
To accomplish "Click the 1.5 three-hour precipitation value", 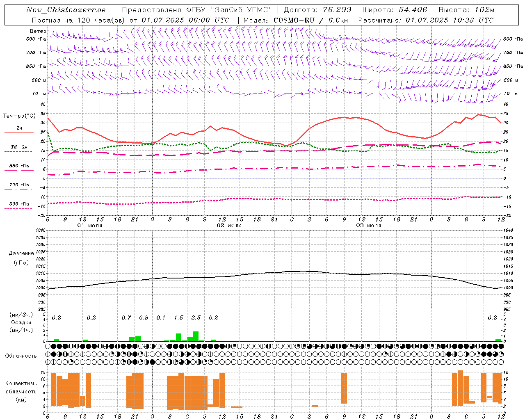I will click(x=178, y=318).
